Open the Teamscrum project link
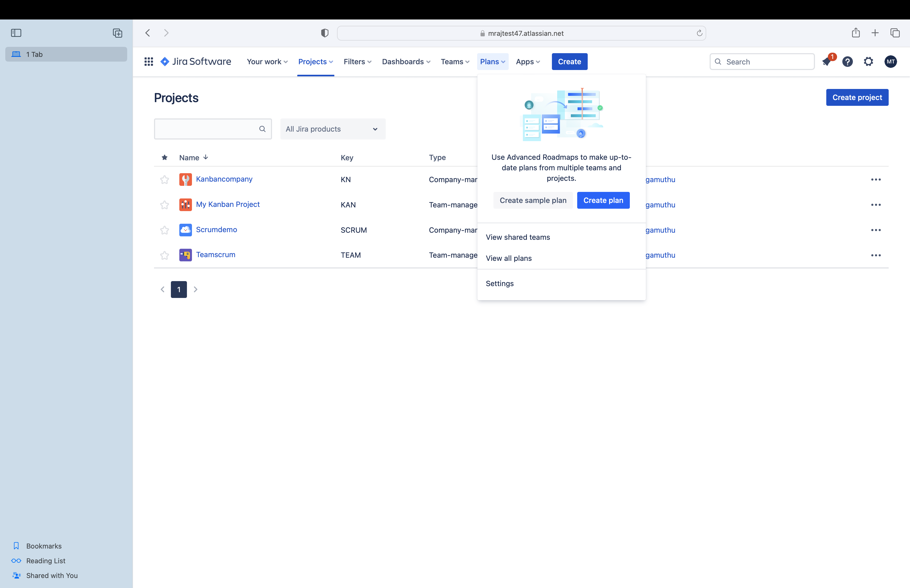The height and width of the screenshot is (588, 910). 216,255
